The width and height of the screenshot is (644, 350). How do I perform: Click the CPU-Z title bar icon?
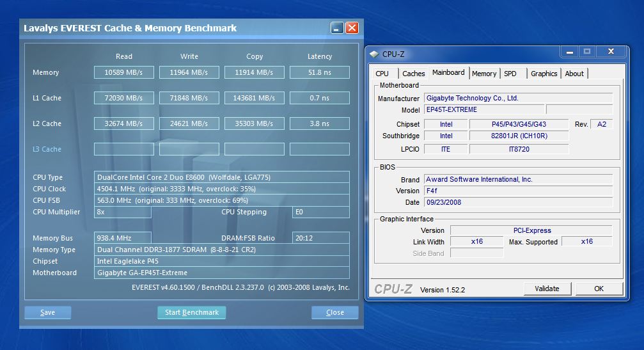[373, 54]
